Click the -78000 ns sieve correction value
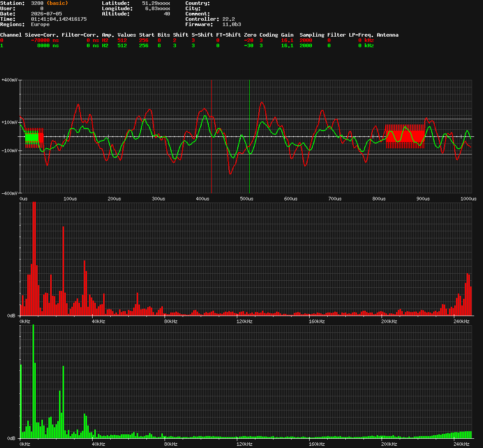This screenshot has height=448, width=483. 45,41
